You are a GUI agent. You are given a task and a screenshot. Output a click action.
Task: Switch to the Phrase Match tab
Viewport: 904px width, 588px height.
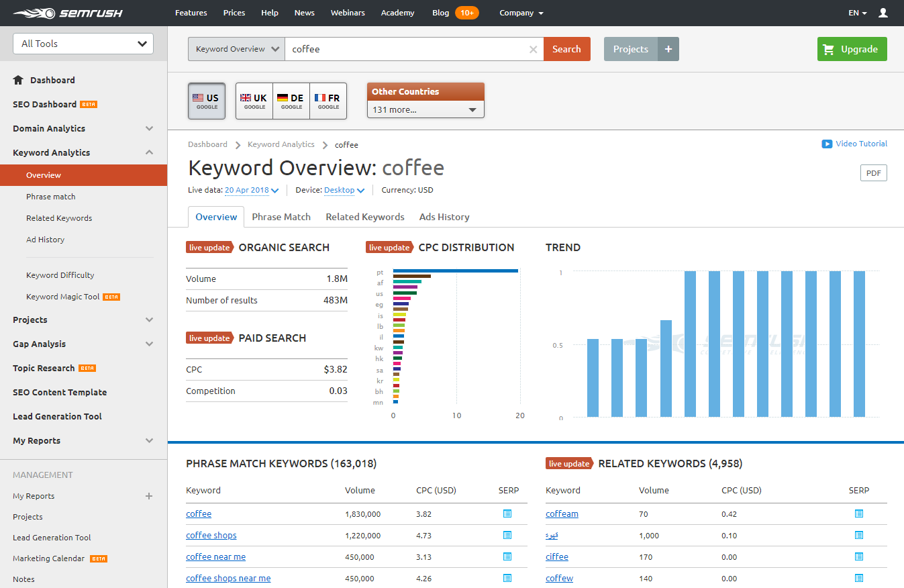click(x=281, y=217)
